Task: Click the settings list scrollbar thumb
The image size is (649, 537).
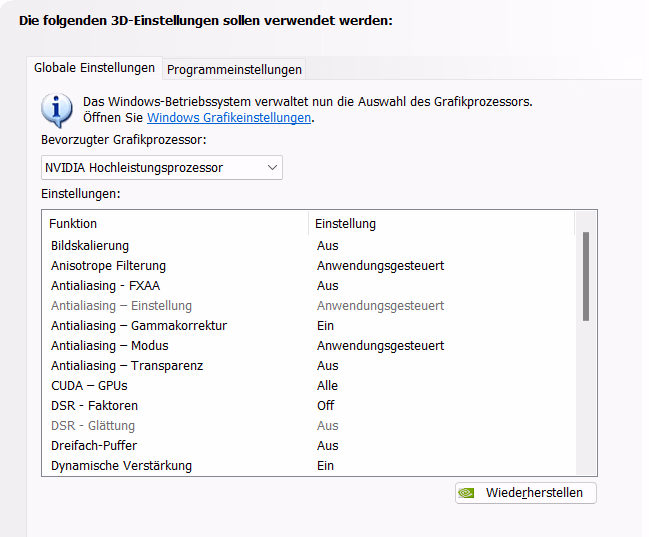Action: point(586,277)
